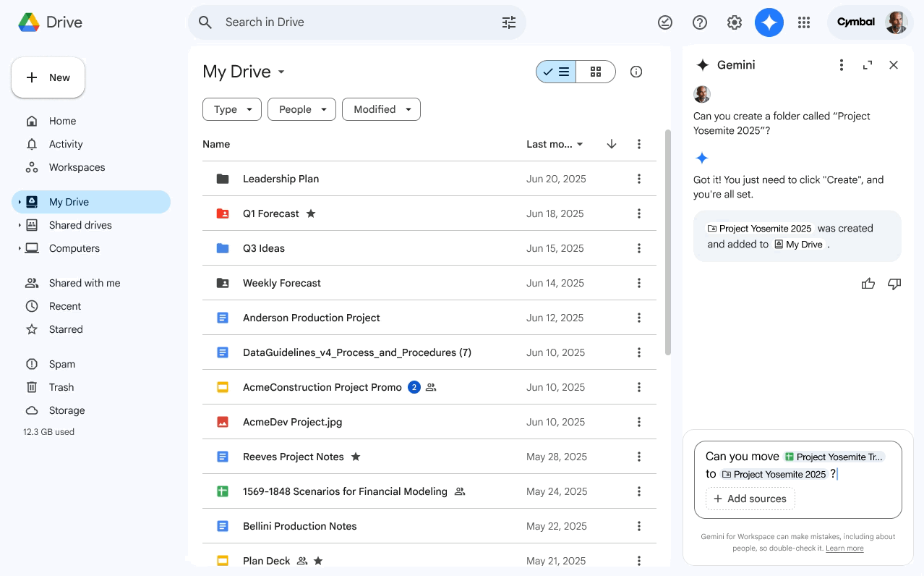Check offline status via checkmark icon
Screen dimensions: 924x576
point(665,22)
